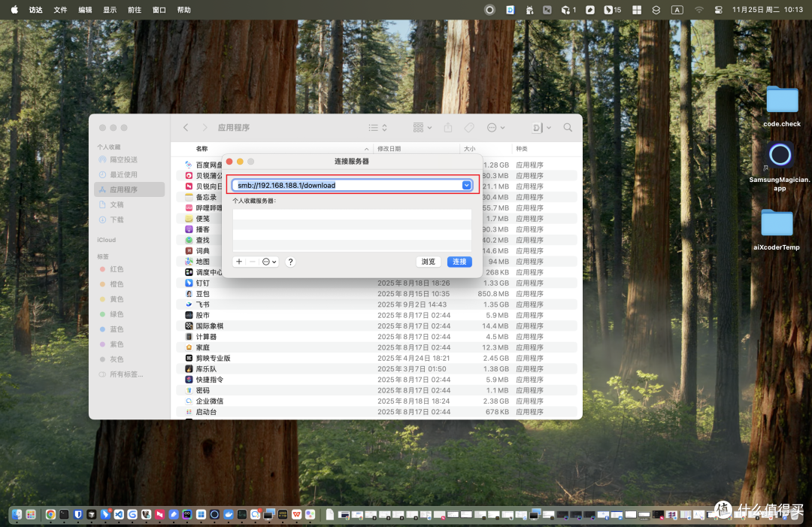Click 所有标签… in sidebar
812x527 pixels.
(x=129, y=374)
